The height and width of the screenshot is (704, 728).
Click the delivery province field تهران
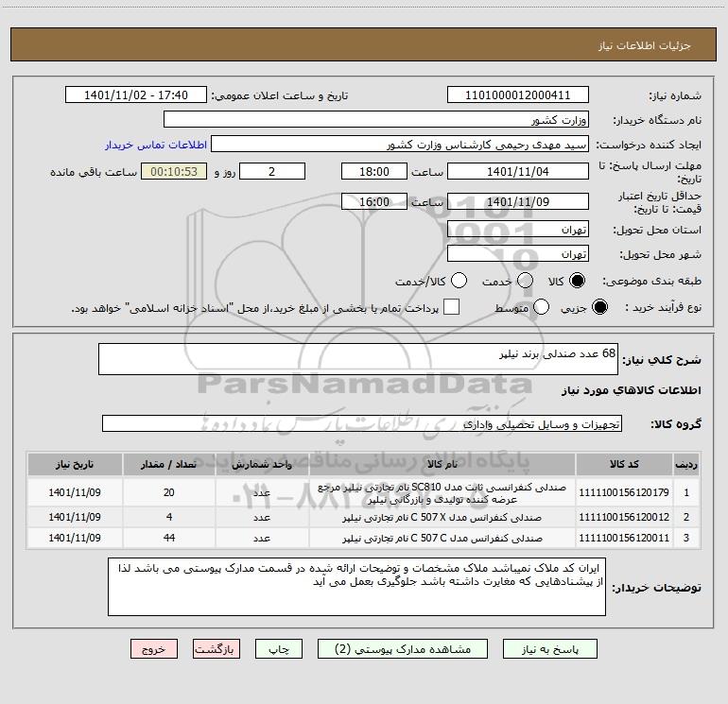[x=518, y=230]
